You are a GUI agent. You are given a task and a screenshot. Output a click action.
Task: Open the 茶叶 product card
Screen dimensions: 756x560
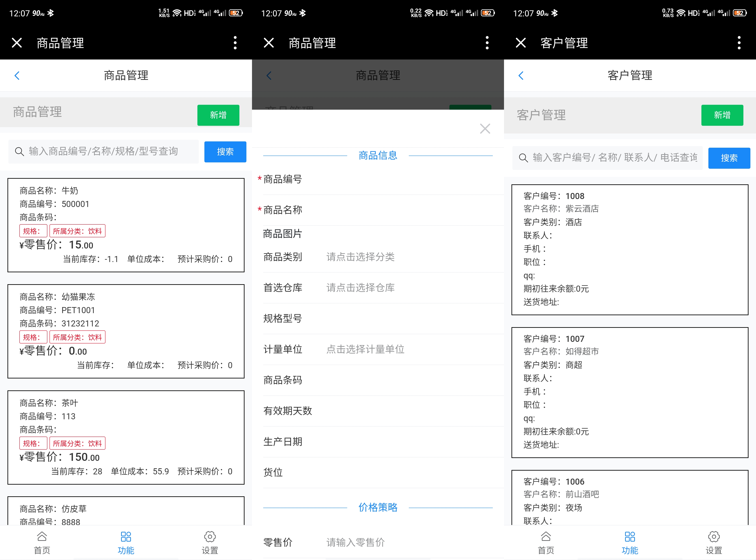(x=126, y=437)
